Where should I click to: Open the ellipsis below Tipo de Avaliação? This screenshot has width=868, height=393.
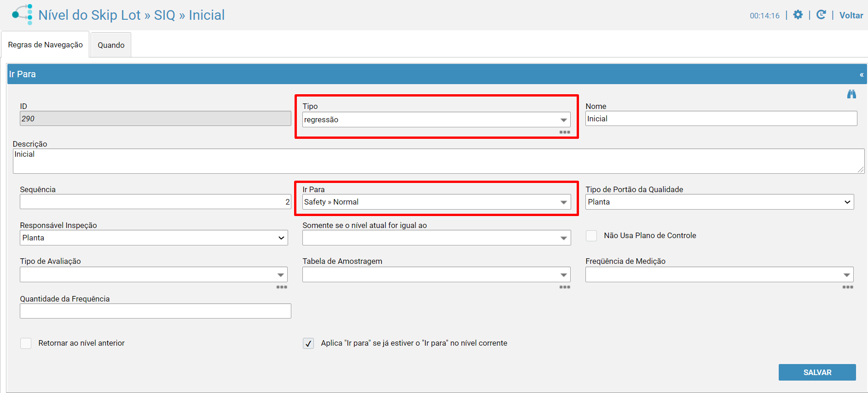(282, 287)
